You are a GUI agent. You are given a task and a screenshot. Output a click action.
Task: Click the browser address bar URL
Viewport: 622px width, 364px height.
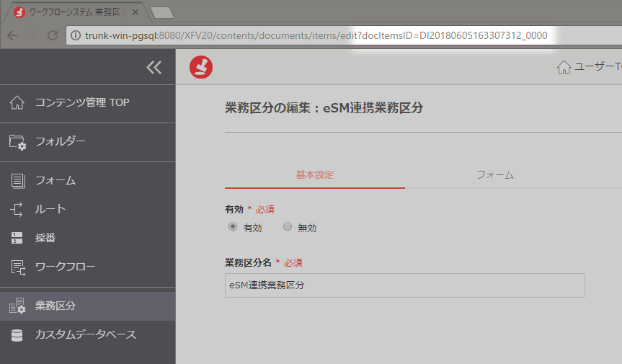pyautogui.click(x=316, y=36)
